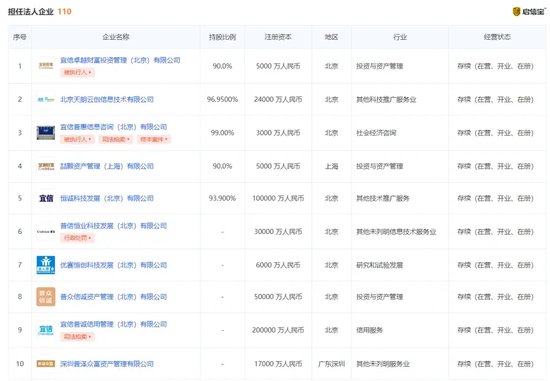
Task: Expand 被执行人 tag under row 1 company
Action: click(x=78, y=72)
